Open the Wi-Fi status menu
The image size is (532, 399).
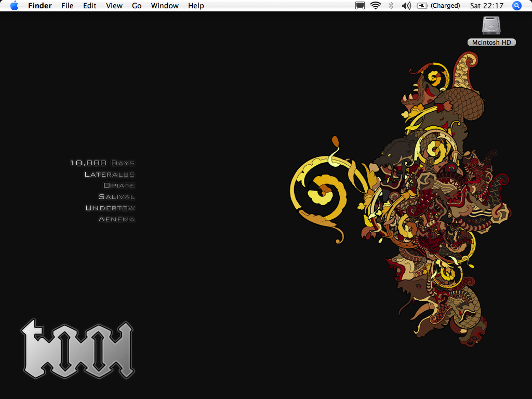(x=376, y=6)
